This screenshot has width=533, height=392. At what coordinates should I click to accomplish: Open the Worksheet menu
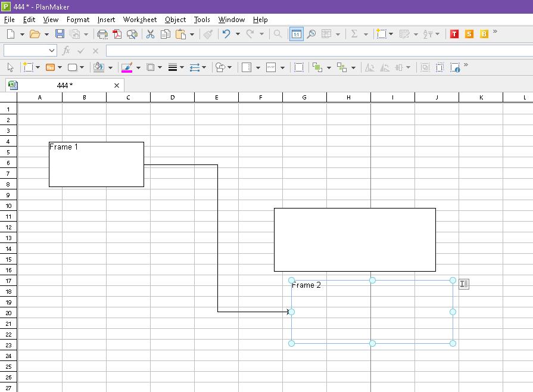point(140,20)
